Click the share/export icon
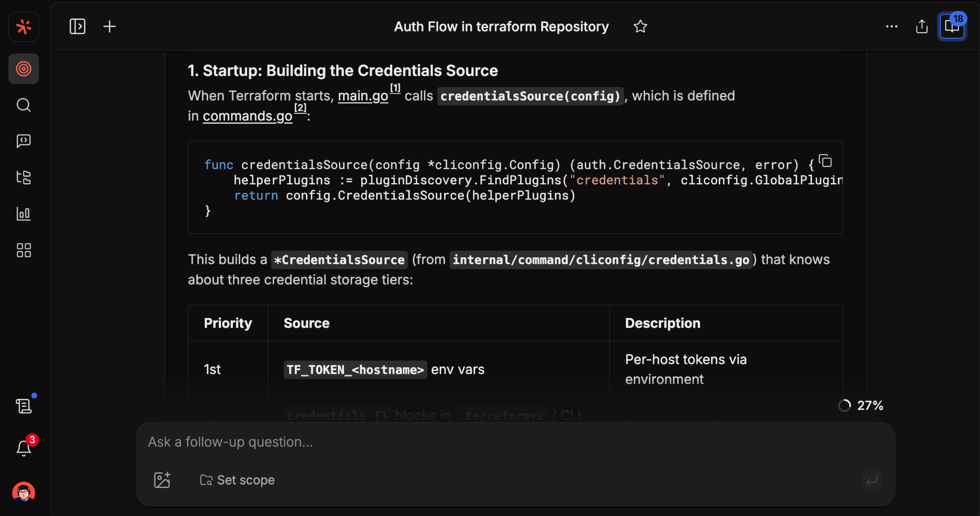This screenshot has width=980, height=516. pos(922,26)
